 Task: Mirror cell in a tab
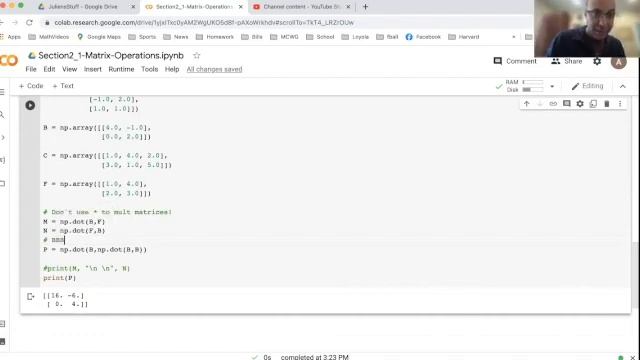593,104
